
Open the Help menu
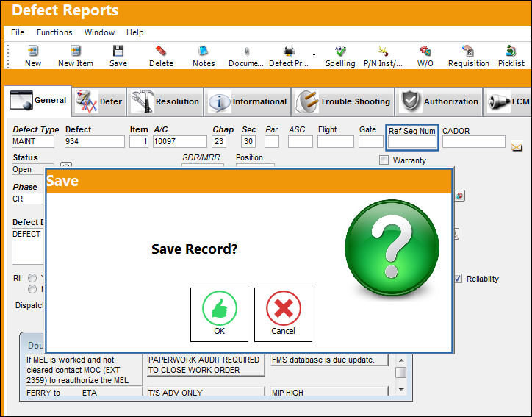135,32
